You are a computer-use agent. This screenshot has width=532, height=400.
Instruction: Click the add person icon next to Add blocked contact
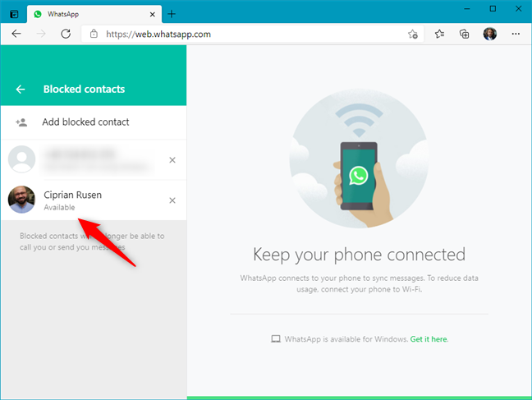[21, 122]
